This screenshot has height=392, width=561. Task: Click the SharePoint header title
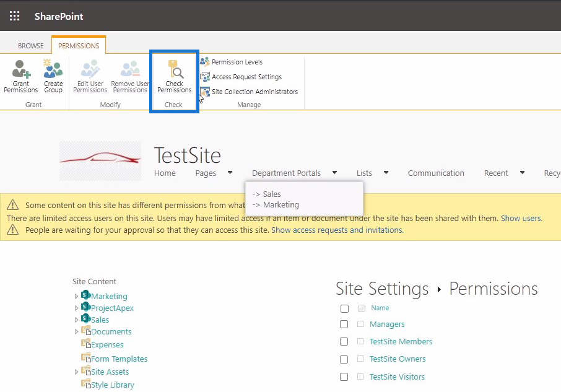pos(59,16)
